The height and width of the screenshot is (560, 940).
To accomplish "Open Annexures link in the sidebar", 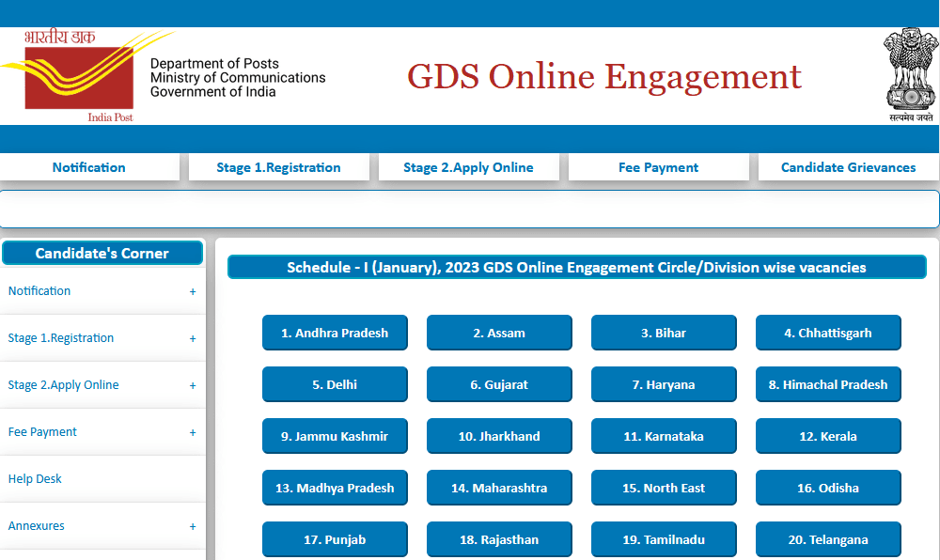I will 36,526.
